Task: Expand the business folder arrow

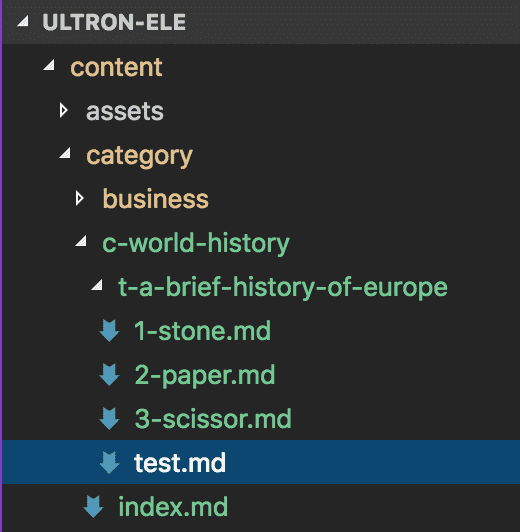Action: click(79, 198)
